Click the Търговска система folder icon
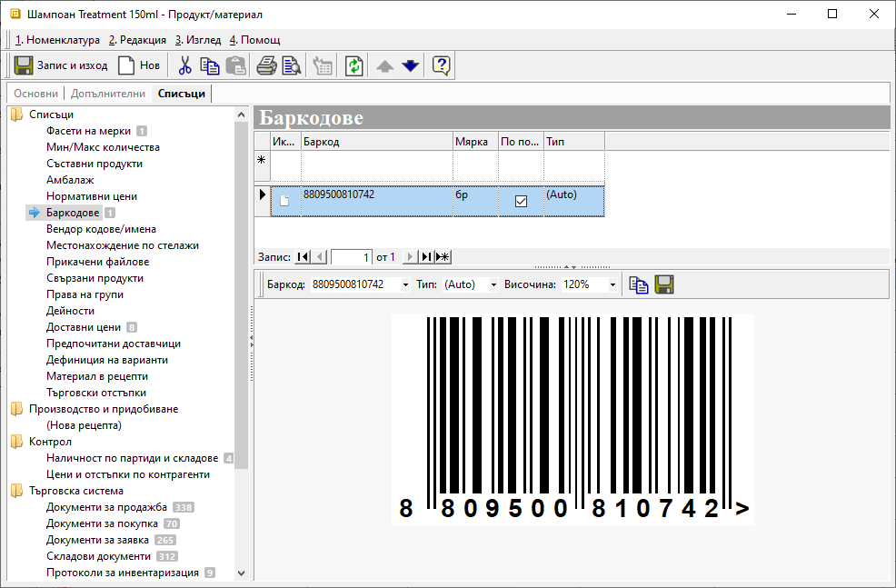Screen dimensions: 896x588 16,490
